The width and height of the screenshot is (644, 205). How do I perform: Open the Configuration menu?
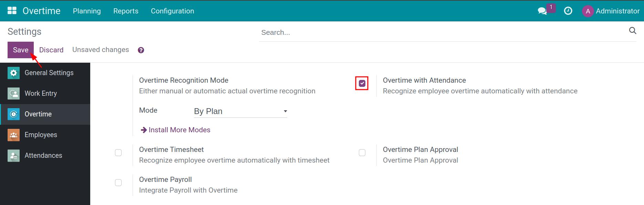[x=172, y=11]
